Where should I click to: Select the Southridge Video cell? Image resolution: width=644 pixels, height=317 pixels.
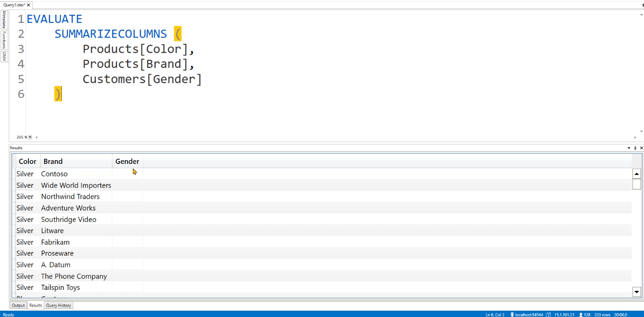pyautogui.click(x=76, y=220)
